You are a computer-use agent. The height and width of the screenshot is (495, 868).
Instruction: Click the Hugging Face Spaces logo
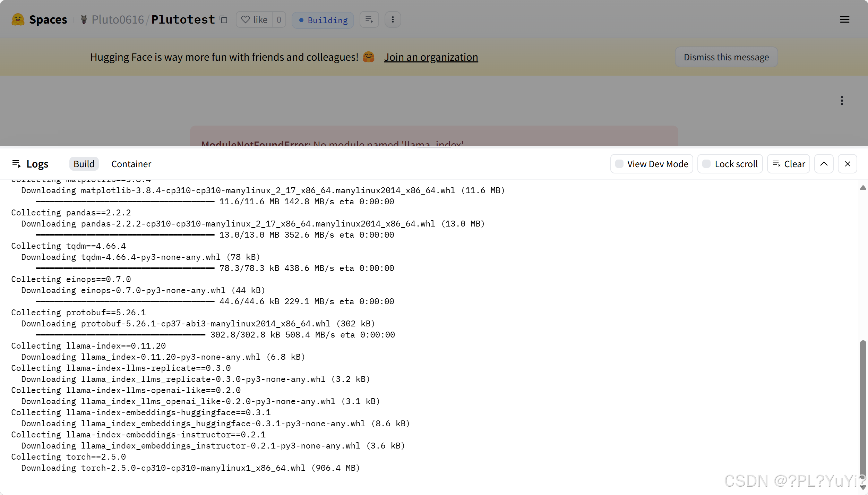click(18, 19)
